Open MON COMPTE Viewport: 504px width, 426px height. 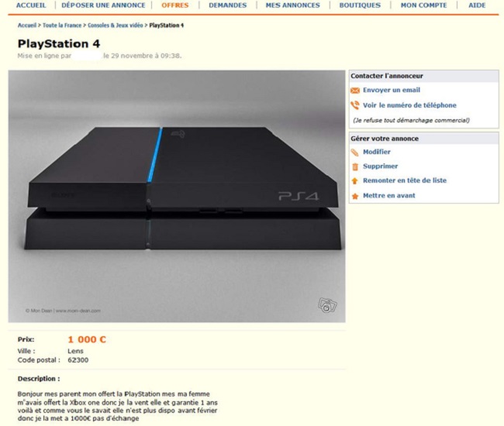(423, 5)
